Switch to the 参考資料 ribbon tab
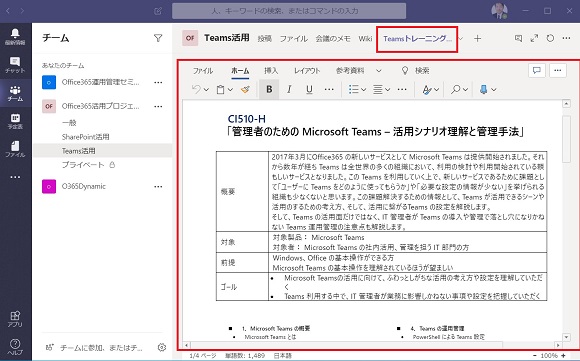The width and height of the screenshot is (580, 361). [x=350, y=71]
